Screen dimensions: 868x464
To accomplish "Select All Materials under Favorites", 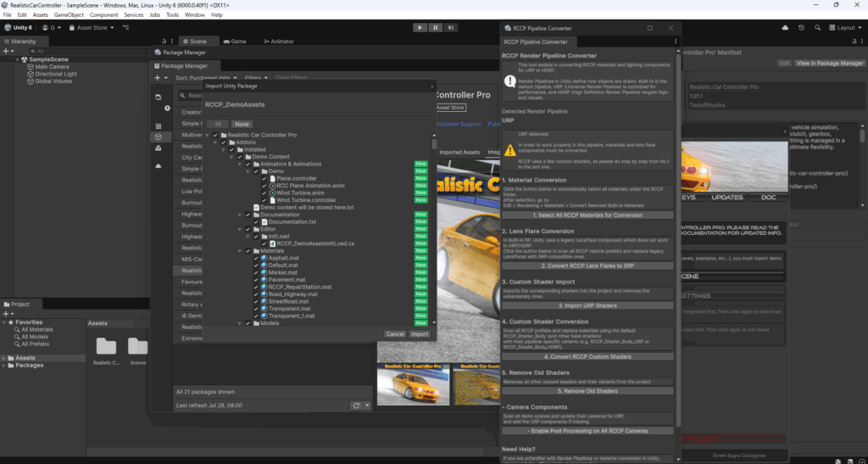I will 37,329.
